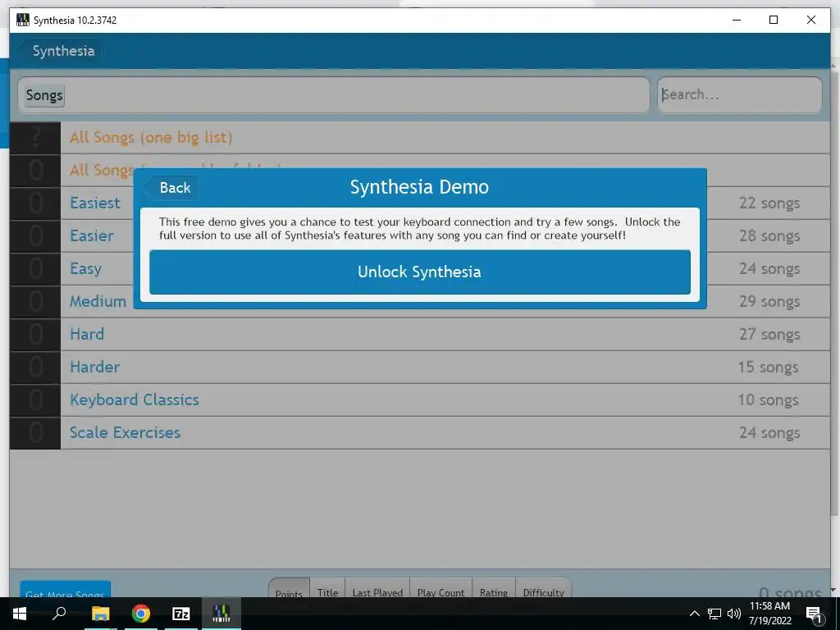The image size is (840, 630).
Task: Open File Explorer from taskbar
Action: pyautogui.click(x=100, y=614)
